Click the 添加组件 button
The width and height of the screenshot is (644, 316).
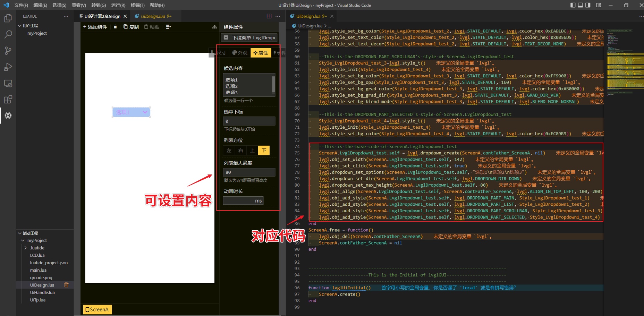pyautogui.click(x=95, y=27)
